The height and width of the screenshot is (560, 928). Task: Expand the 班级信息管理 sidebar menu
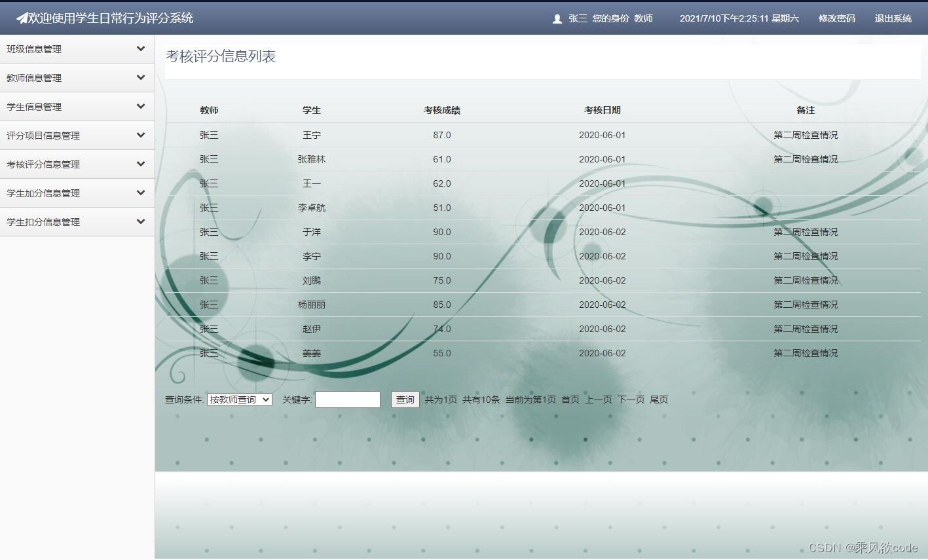(x=77, y=48)
